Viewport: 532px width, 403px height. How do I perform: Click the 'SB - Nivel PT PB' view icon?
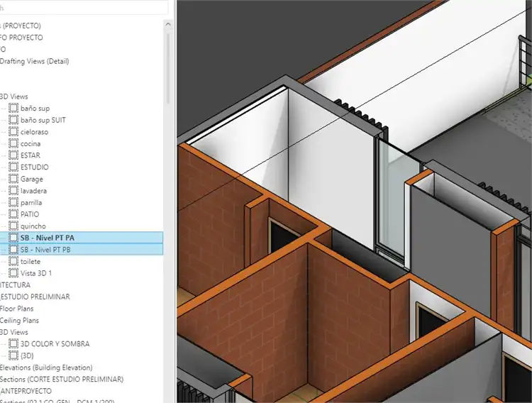[x=13, y=250]
